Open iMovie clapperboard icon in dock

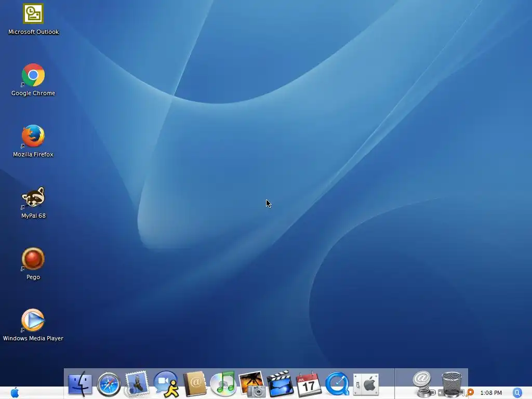coord(280,384)
